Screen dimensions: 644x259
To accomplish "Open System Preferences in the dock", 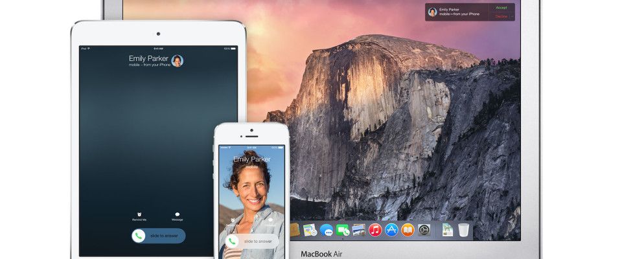I will (424, 230).
